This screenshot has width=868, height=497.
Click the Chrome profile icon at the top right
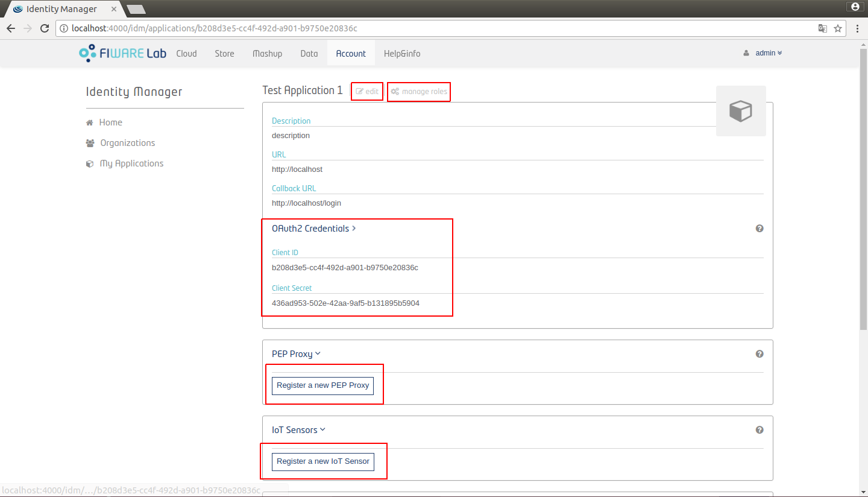(x=855, y=7)
